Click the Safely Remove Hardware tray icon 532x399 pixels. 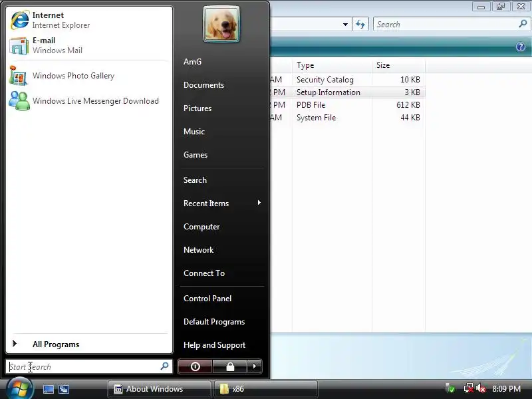click(x=451, y=388)
